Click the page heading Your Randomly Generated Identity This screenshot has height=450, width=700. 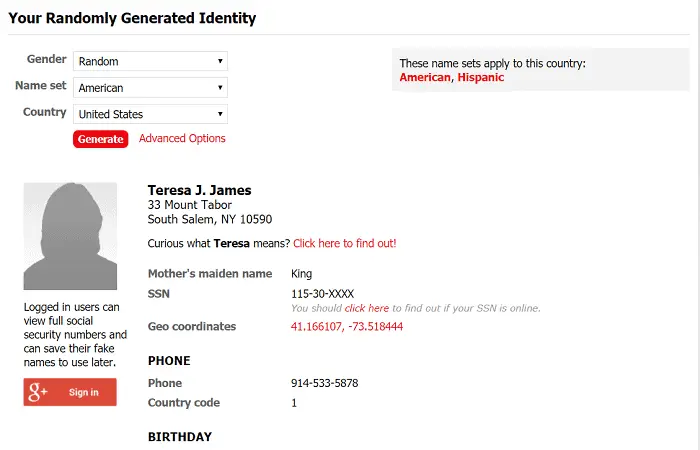coord(132,18)
